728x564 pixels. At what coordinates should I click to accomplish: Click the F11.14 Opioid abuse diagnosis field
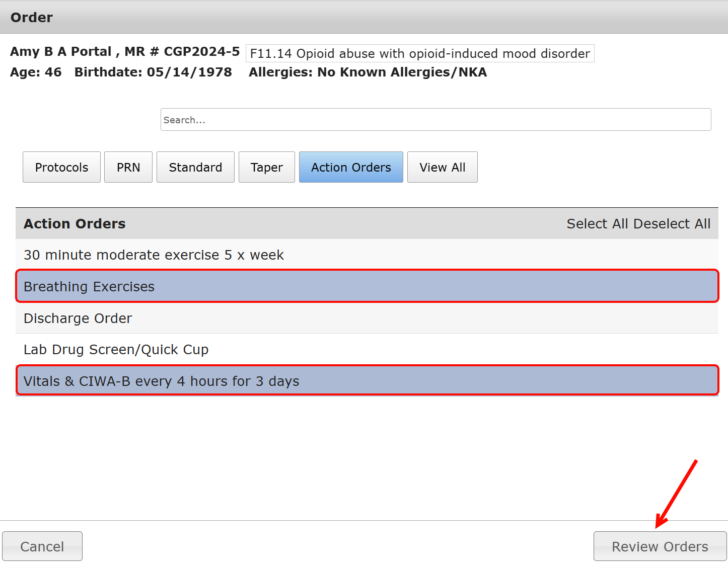tap(419, 54)
